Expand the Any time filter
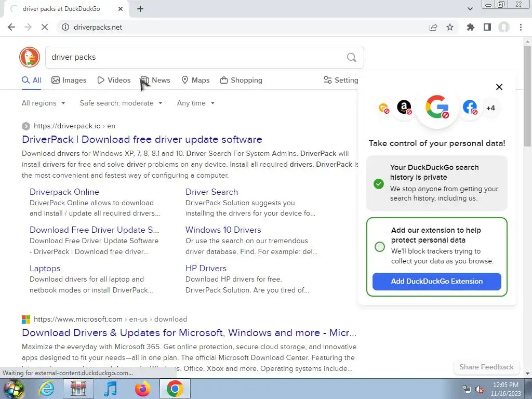 click(x=196, y=103)
